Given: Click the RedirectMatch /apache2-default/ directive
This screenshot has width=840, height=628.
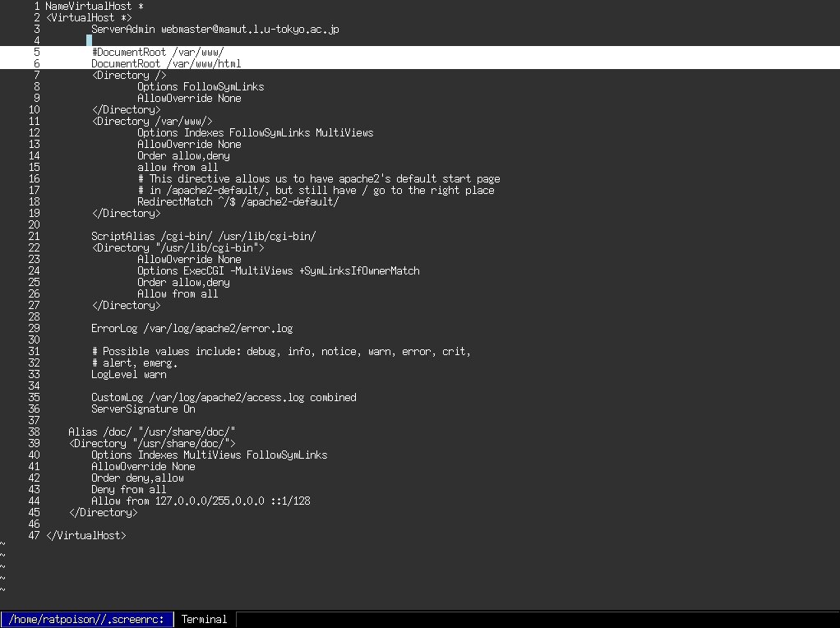Looking at the screenshot, I should pyautogui.click(x=238, y=202).
